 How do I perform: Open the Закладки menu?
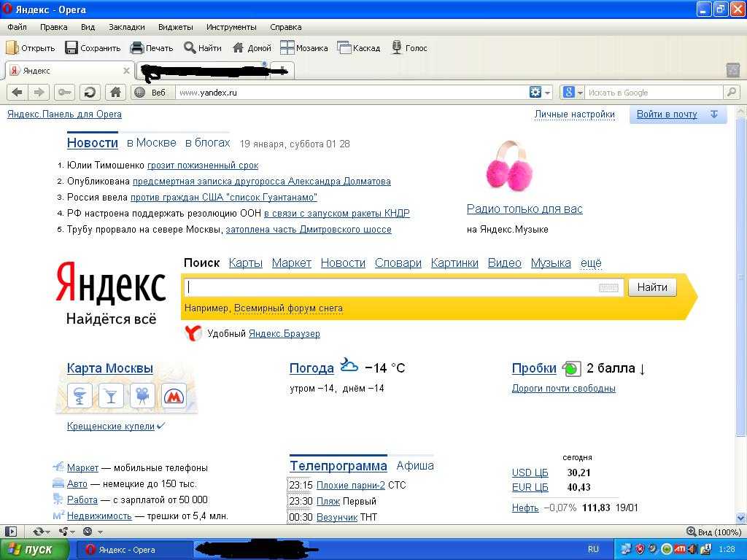point(127,27)
